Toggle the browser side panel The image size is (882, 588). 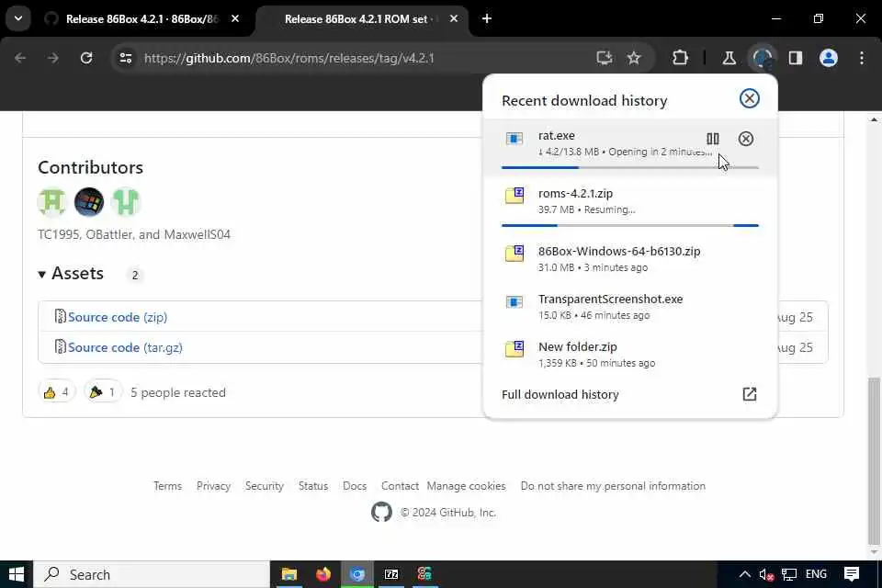796,58
